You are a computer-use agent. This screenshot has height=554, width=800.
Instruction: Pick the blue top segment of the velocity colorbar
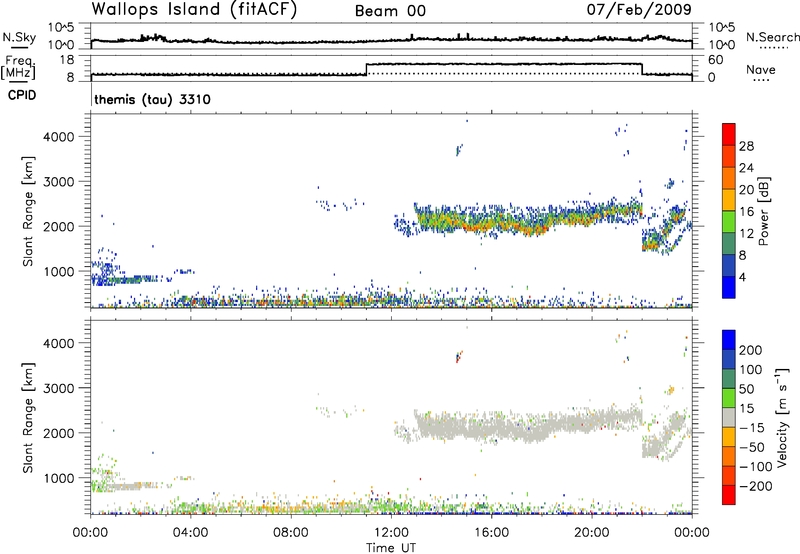[x=729, y=340]
